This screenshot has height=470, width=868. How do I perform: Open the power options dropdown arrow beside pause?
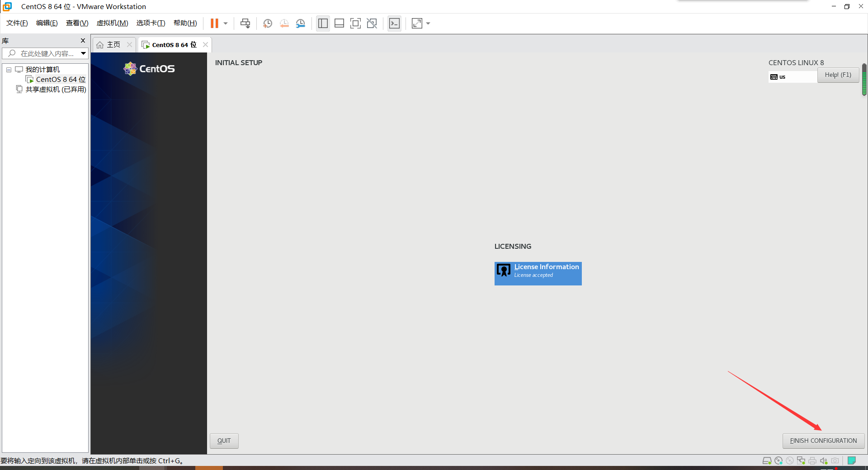point(226,24)
